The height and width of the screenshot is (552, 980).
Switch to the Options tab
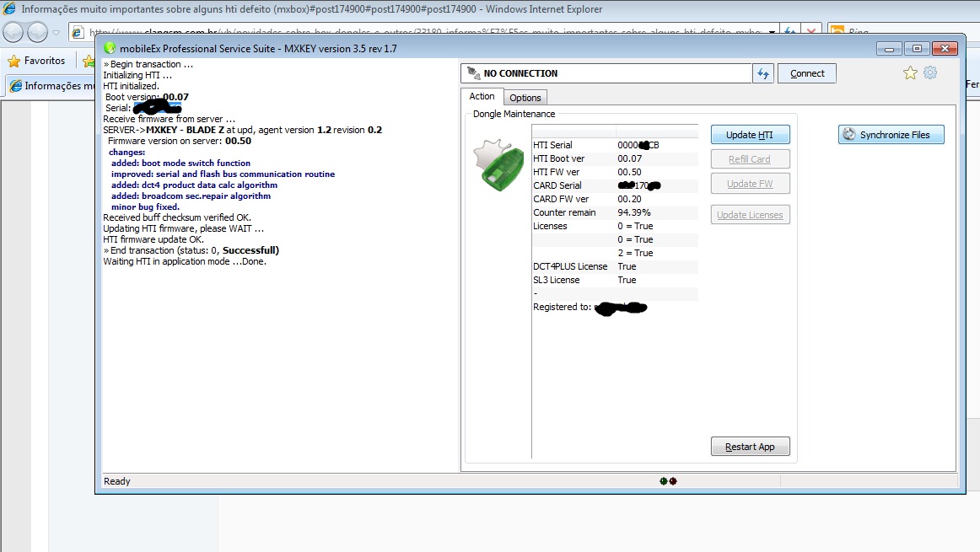pyautogui.click(x=525, y=98)
